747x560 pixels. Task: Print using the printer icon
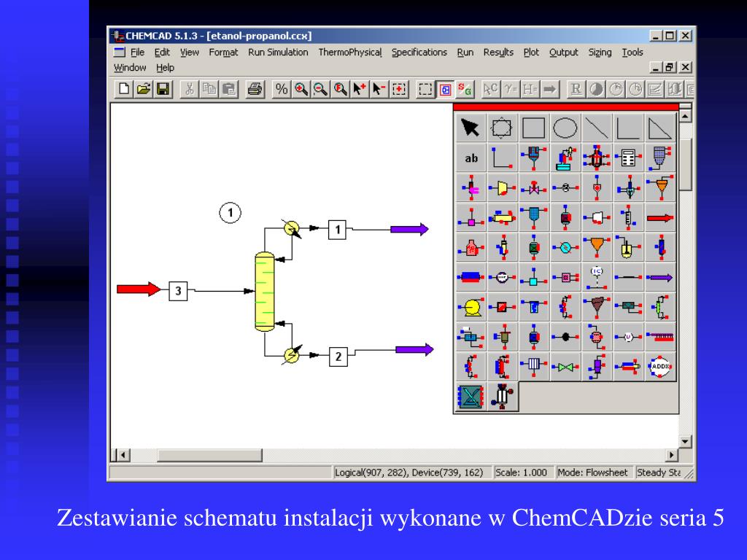pos(255,89)
